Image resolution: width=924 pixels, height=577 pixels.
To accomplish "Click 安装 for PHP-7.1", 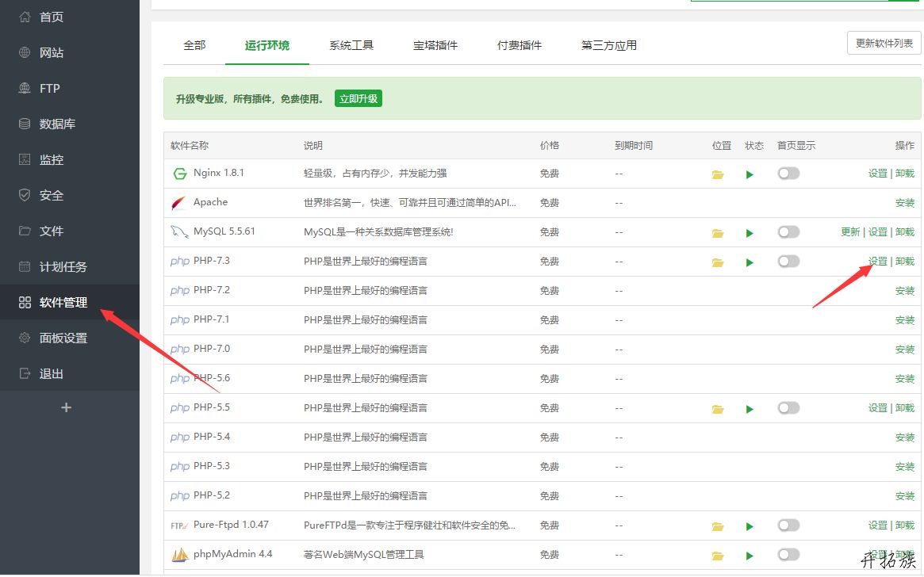I will point(904,320).
